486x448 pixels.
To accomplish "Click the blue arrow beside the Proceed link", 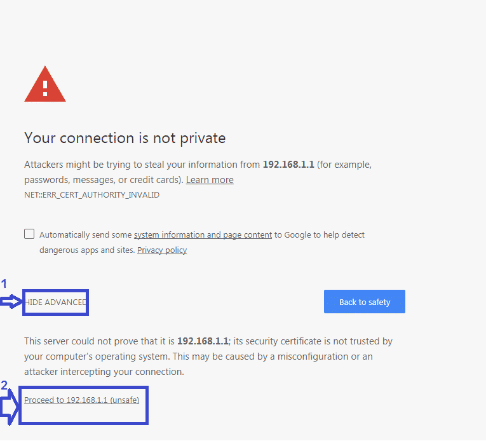I will point(8,408).
